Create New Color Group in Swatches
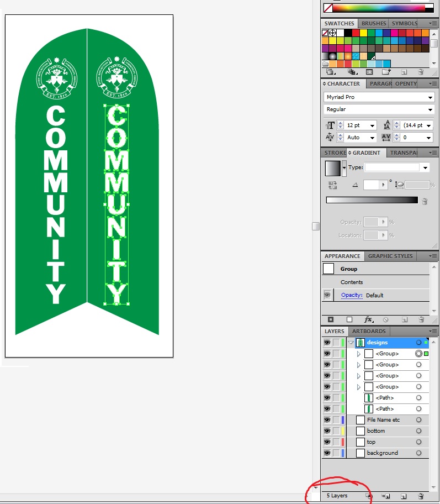Image resolution: width=440 pixels, height=504 pixels. (386, 72)
